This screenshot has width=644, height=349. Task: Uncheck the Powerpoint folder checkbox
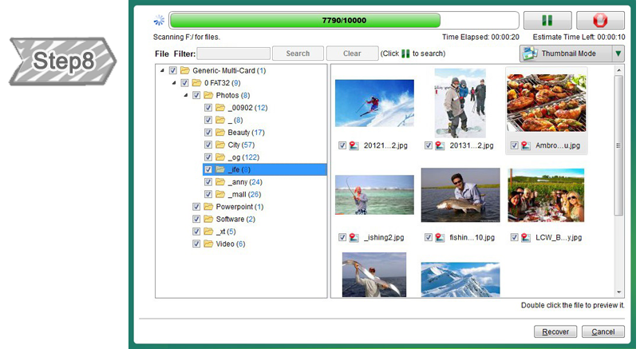[196, 207]
